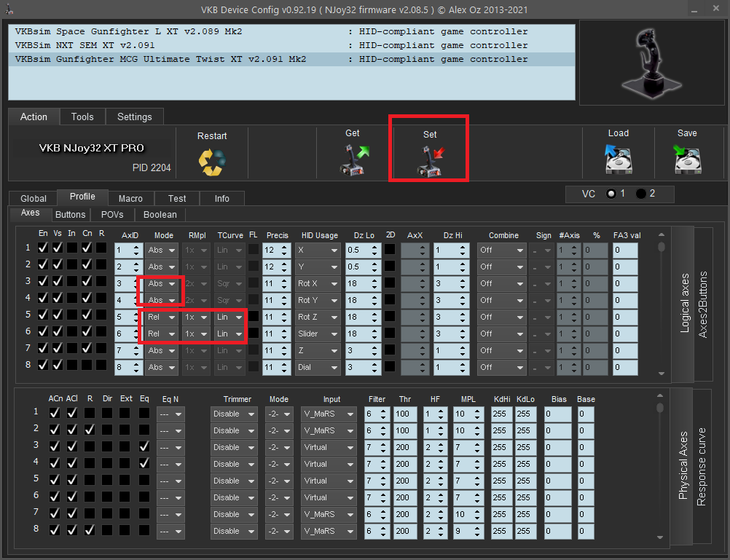This screenshot has width=730, height=560.
Task: Open the Response curve side tab
Action: pyautogui.click(x=701, y=467)
